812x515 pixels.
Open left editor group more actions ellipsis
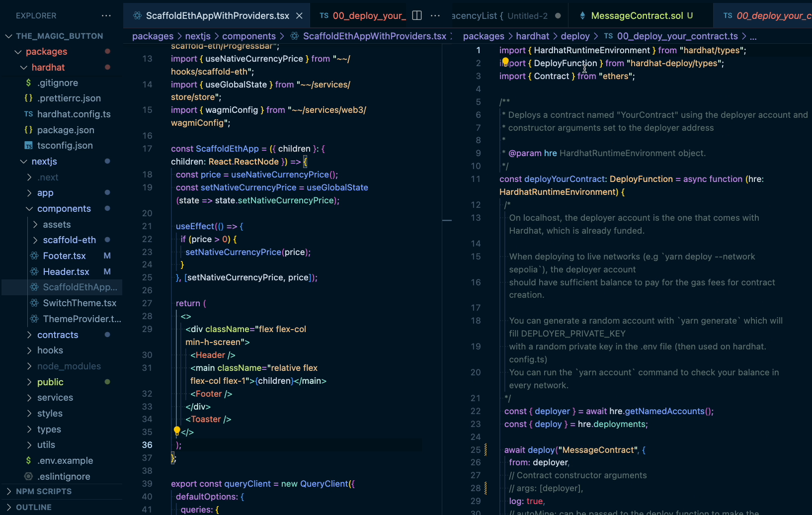click(435, 15)
